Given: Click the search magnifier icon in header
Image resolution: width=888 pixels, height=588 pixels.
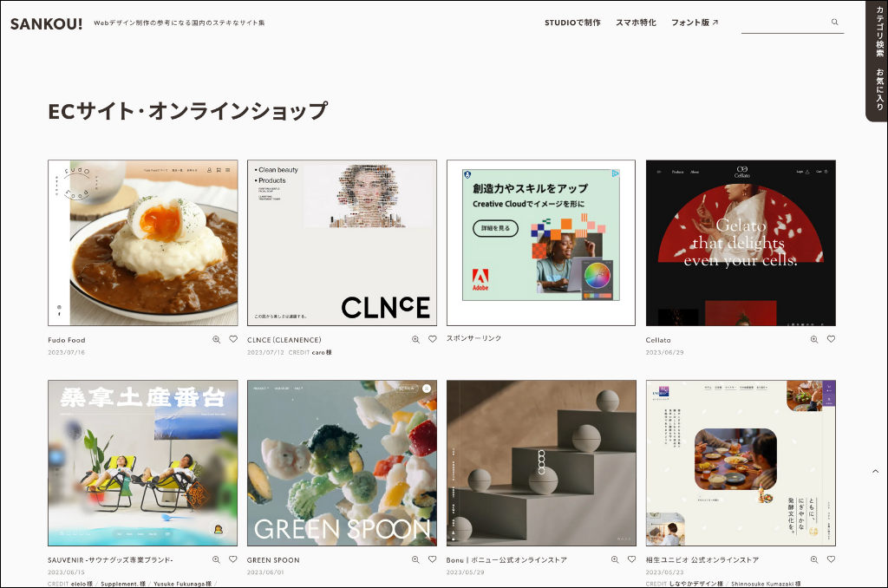Looking at the screenshot, I should click(x=834, y=22).
